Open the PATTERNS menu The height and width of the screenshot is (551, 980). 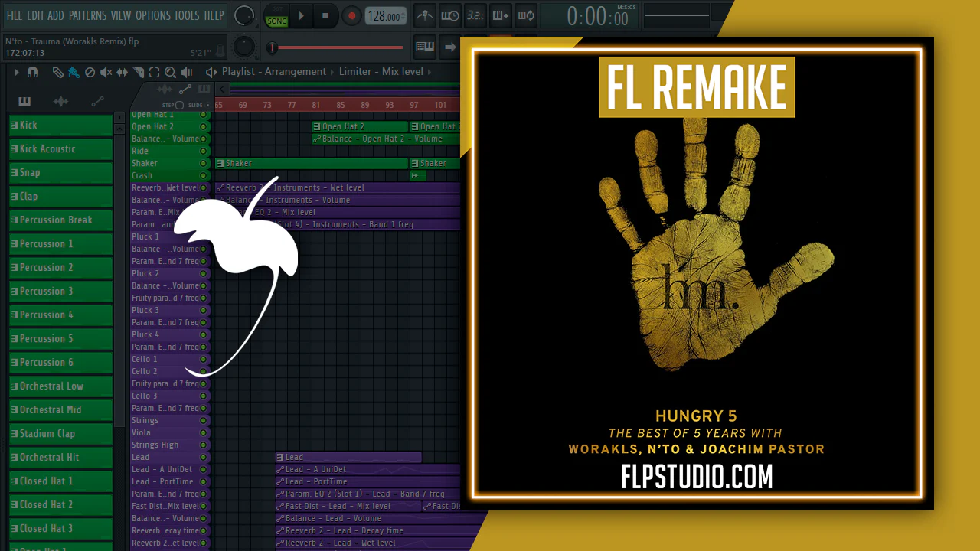tap(87, 15)
